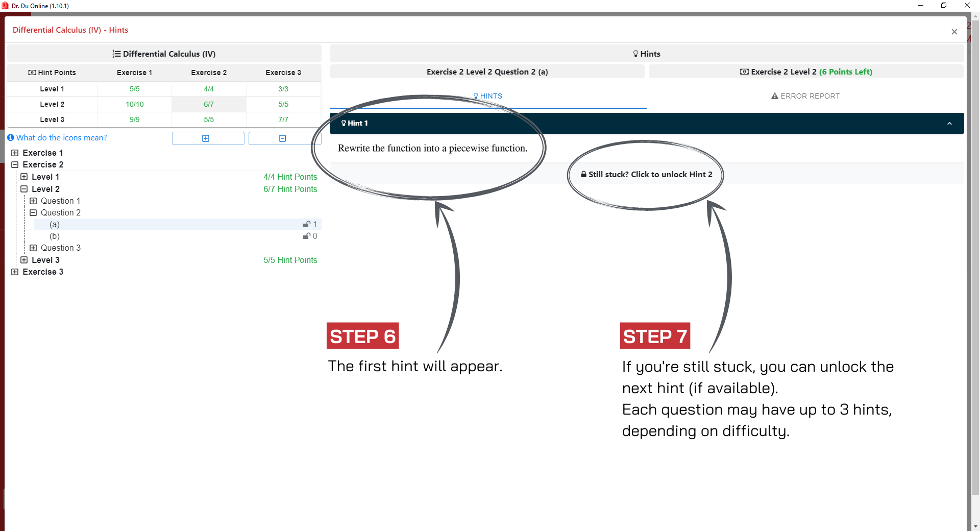
Task: Click the Hint Points money icon
Action: click(x=32, y=73)
